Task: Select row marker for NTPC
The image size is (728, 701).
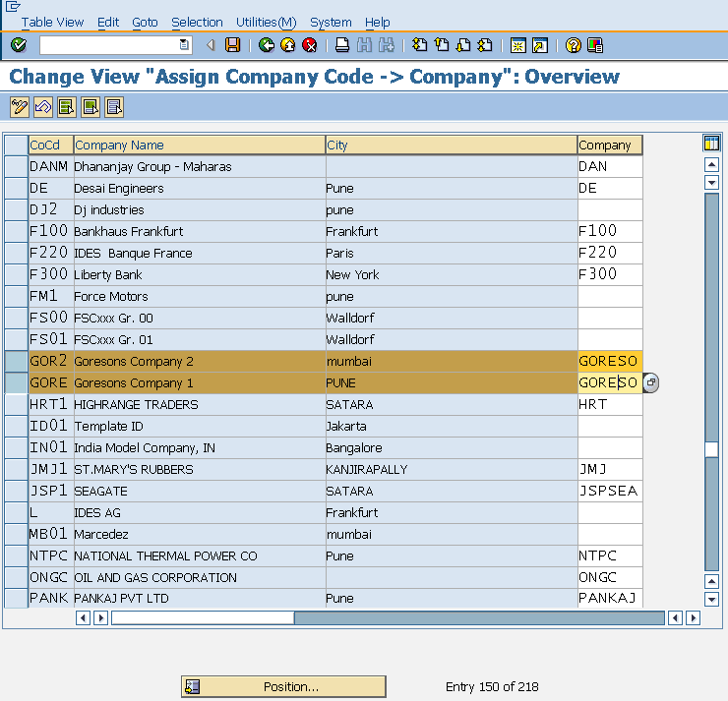Action: point(17,556)
